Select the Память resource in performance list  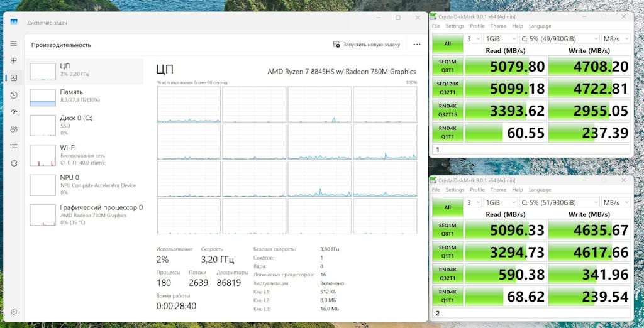point(85,96)
